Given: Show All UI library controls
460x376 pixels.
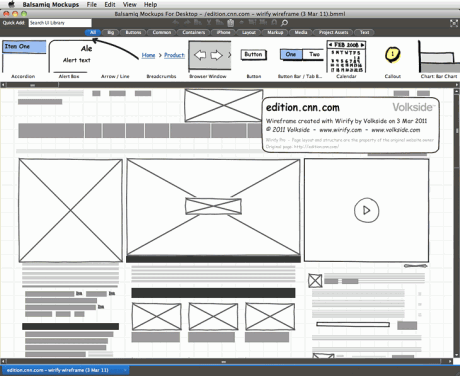Looking at the screenshot, I should [x=93, y=32].
